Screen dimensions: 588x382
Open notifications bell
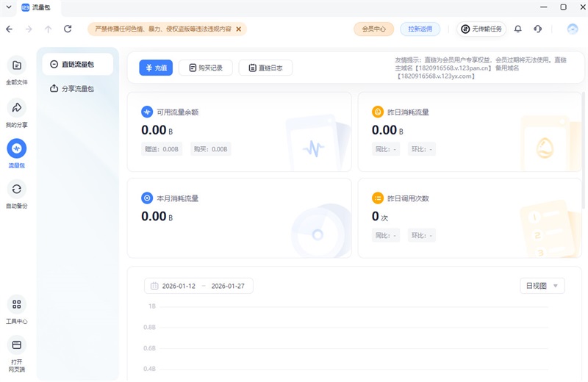pyautogui.click(x=518, y=29)
